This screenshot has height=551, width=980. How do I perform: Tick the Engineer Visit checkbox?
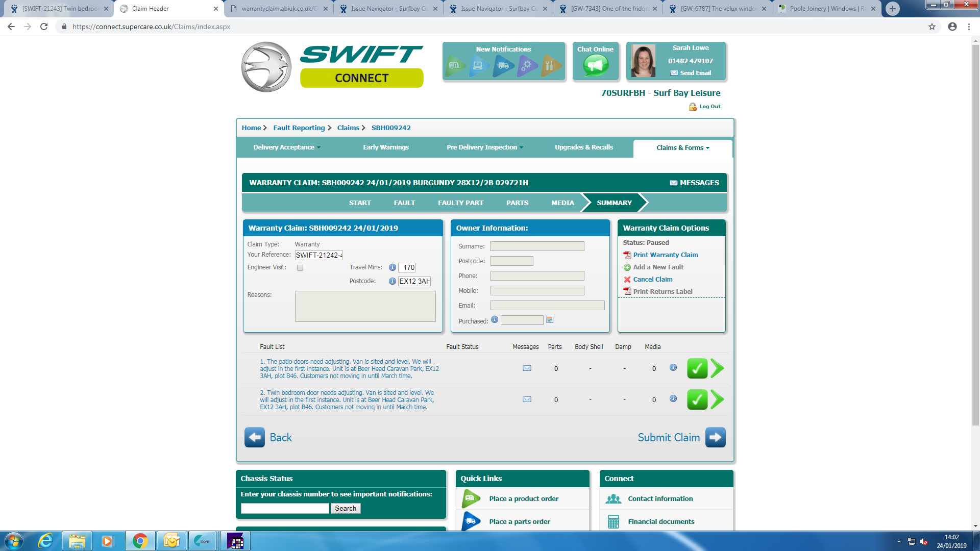pos(300,268)
